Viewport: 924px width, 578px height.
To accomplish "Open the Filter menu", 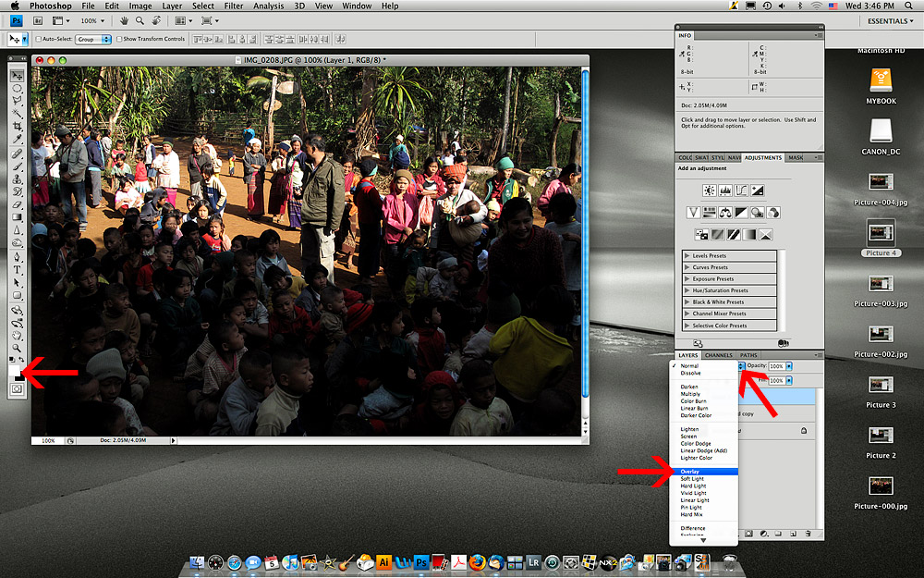I will tap(231, 6).
